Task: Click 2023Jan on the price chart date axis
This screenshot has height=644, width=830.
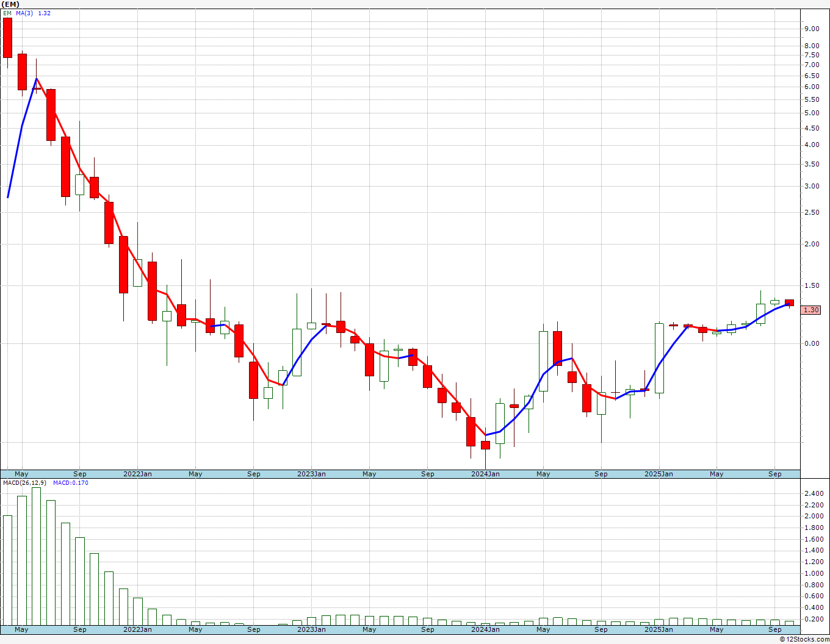Action: point(311,474)
